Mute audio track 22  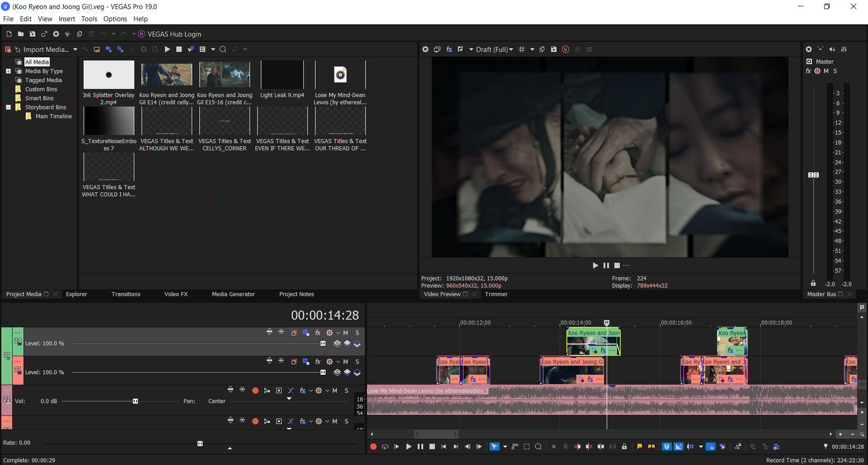point(334,390)
